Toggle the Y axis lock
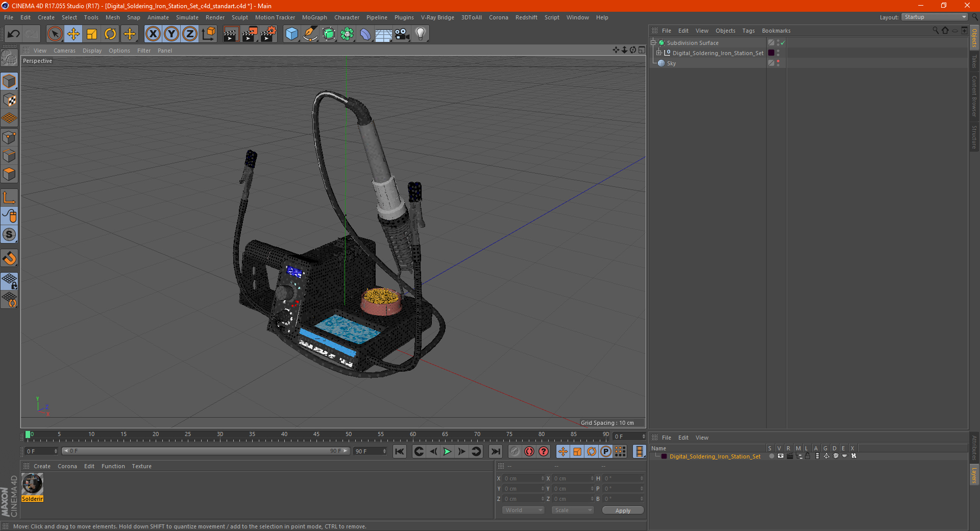 (x=171, y=34)
